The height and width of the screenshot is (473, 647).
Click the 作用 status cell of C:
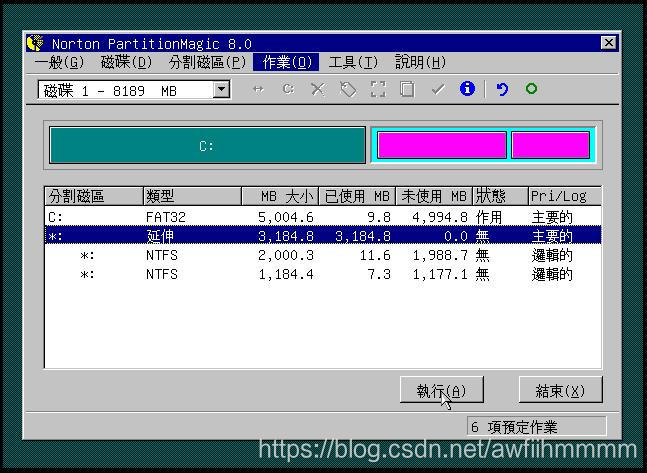click(x=489, y=217)
